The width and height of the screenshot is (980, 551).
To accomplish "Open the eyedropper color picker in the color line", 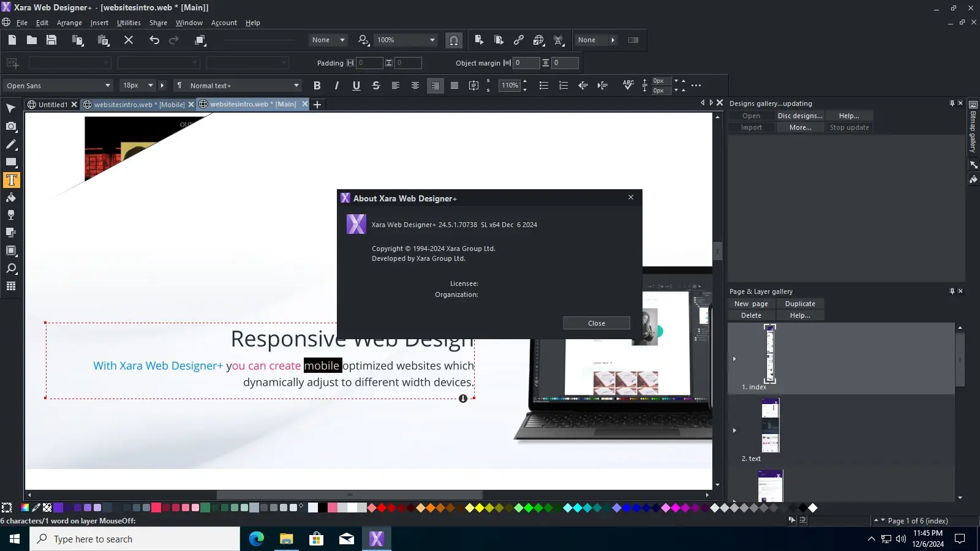I will click(36, 508).
